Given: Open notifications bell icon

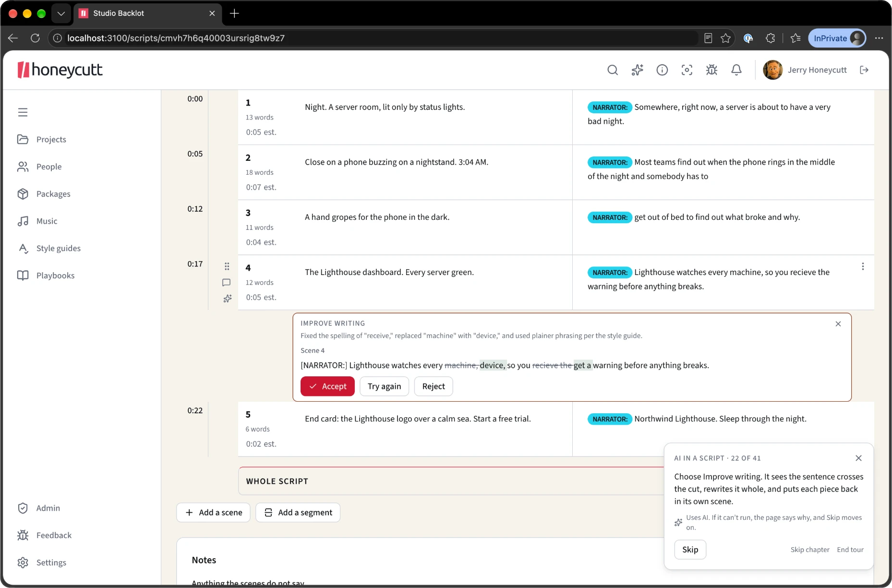Looking at the screenshot, I should click(736, 70).
